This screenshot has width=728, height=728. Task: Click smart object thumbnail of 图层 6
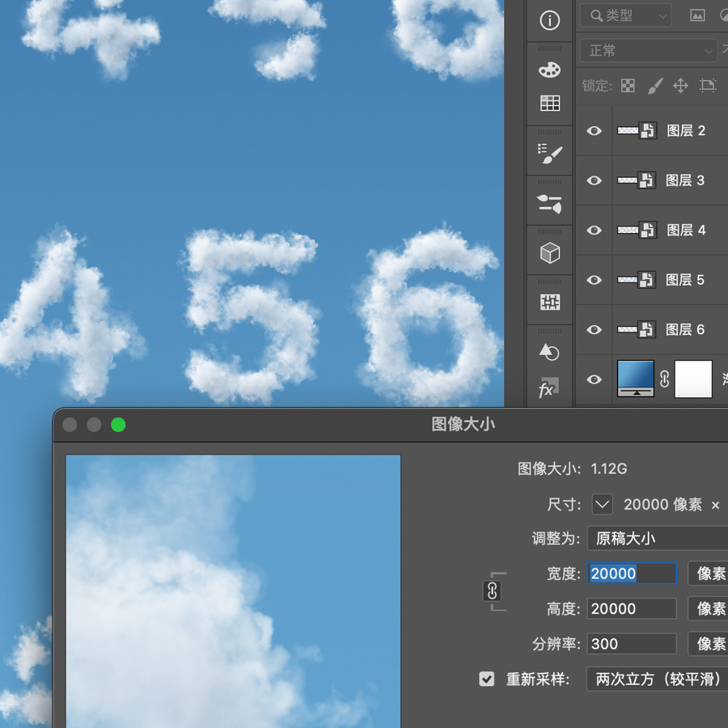(x=637, y=329)
